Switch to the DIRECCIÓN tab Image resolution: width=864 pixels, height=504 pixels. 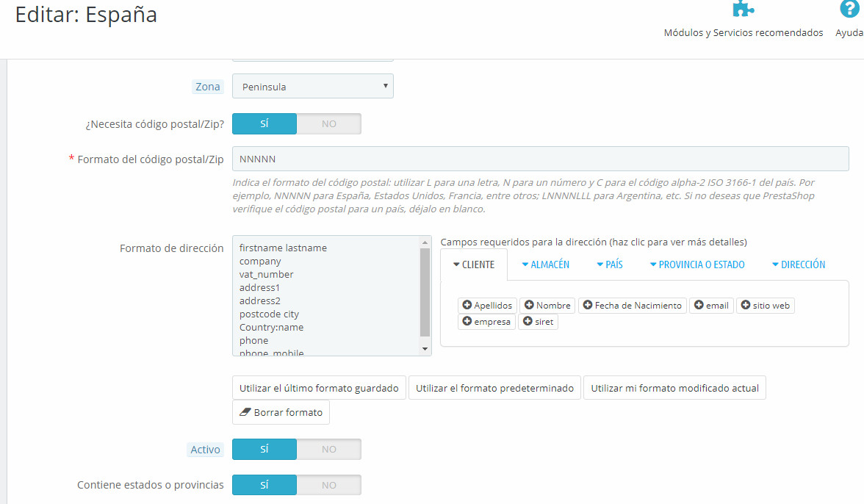(799, 265)
